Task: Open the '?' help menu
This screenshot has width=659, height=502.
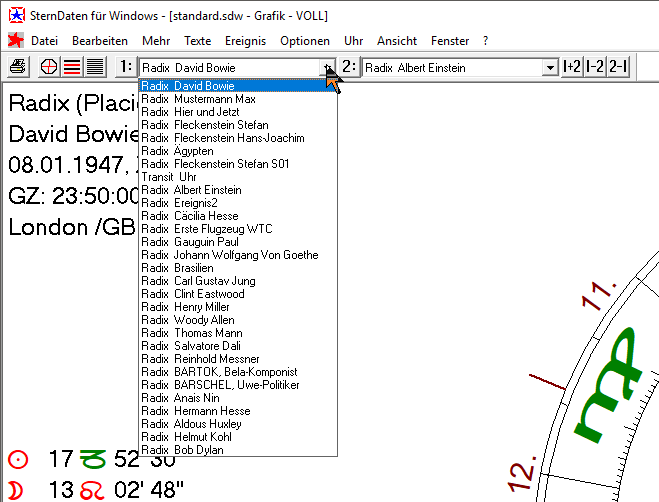Action: click(x=486, y=41)
